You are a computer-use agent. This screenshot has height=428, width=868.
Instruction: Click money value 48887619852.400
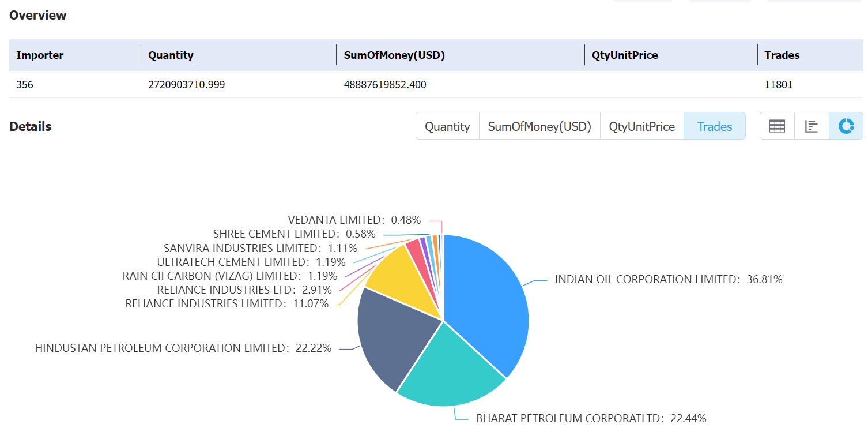pyautogui.click(x=385, y=85)
